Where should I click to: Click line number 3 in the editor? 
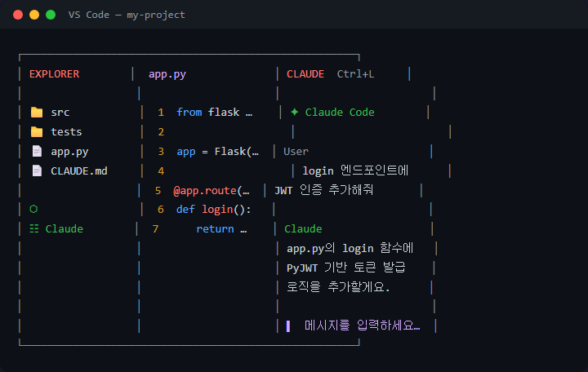tap(161, 152)
